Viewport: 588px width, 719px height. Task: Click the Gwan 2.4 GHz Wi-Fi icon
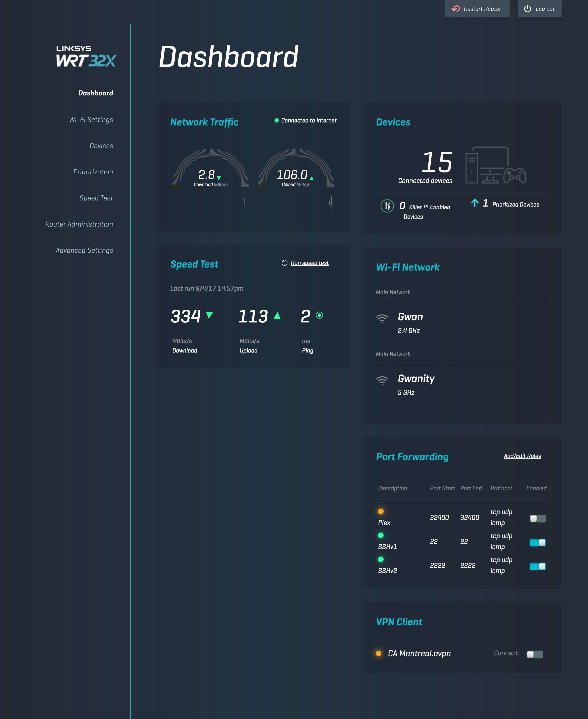382,318
